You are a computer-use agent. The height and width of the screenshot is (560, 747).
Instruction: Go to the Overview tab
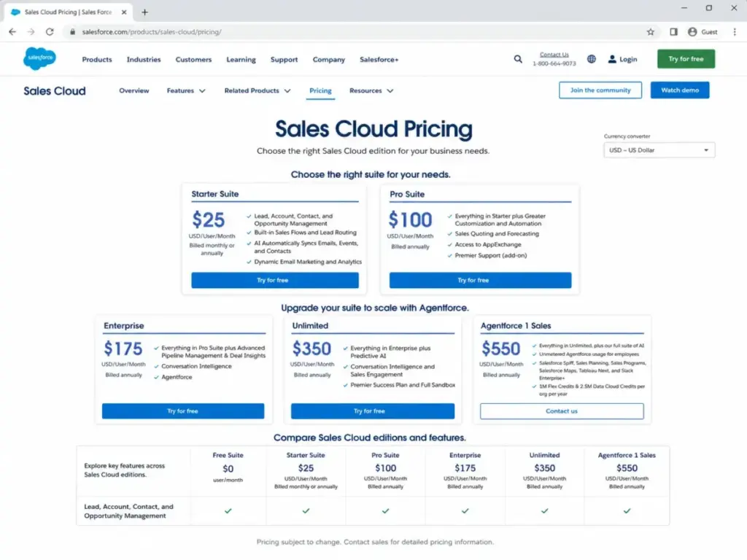[134, 90]
